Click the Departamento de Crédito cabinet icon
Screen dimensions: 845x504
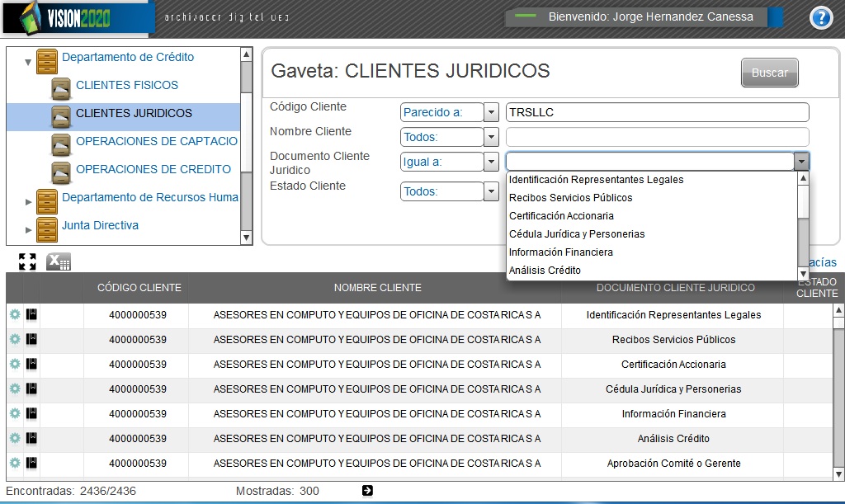pos(47,61)
